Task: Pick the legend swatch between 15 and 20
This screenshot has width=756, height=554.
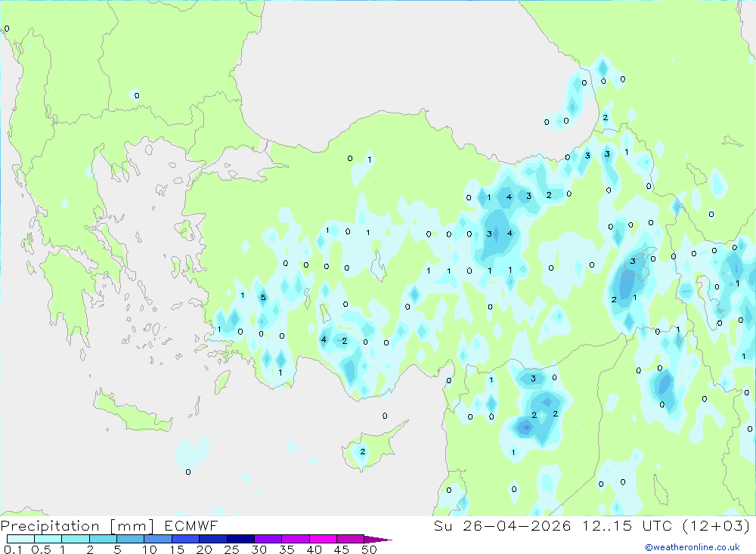Action: click(186, 539)
